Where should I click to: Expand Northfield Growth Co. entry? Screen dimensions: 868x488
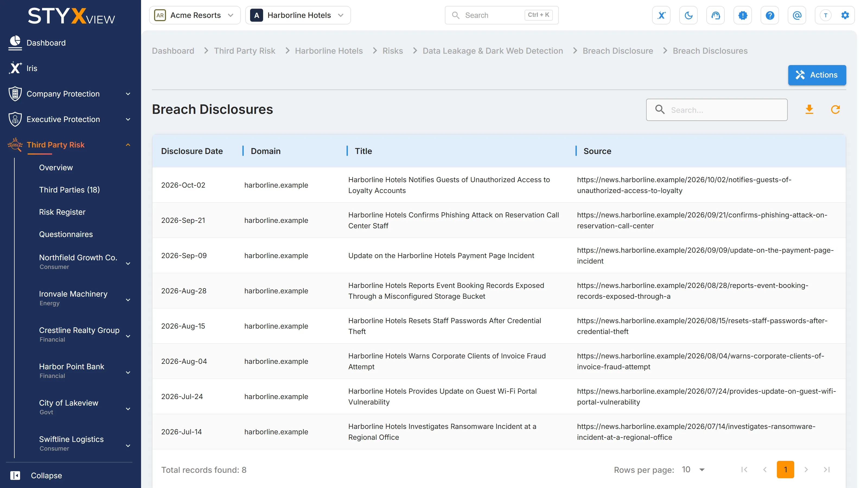128,264
